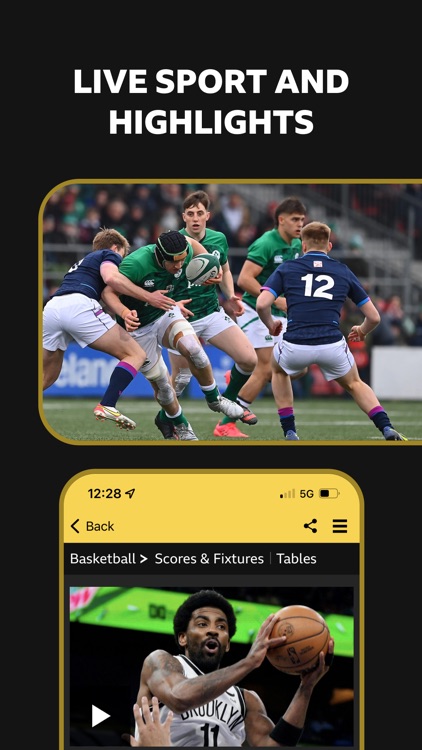The image size is (422, 750).
Task: Tap the rugby ball in the photo
Action: pyautogui.click(x=203, y=268)
